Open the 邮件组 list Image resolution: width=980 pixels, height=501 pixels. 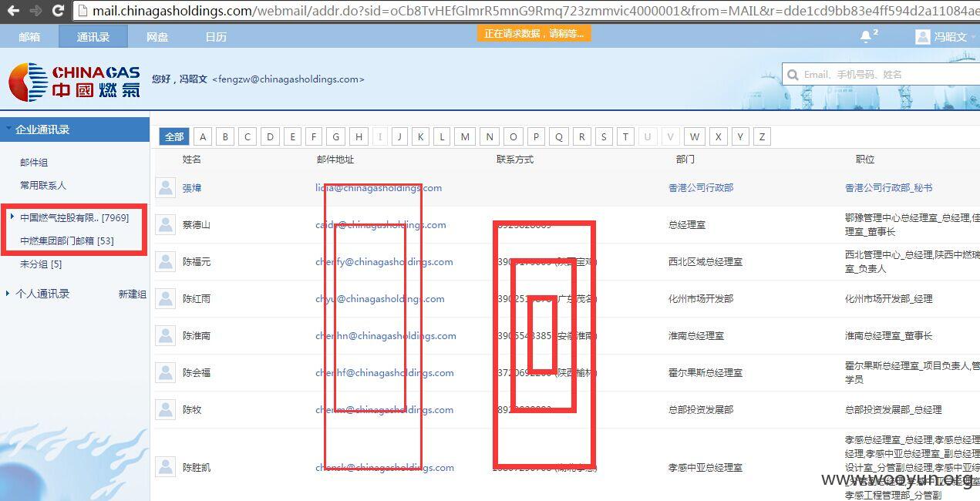click(x=34, y=163)
